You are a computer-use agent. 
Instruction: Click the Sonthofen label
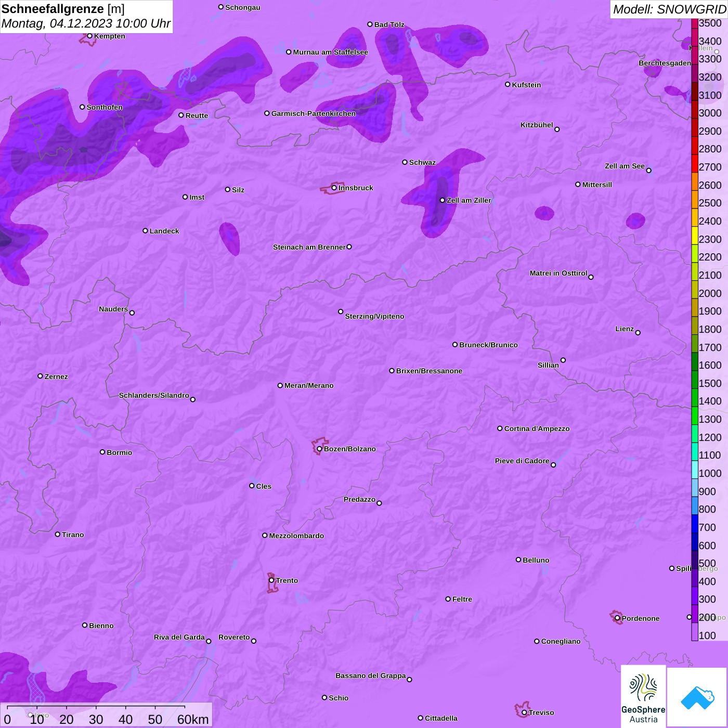105,107
